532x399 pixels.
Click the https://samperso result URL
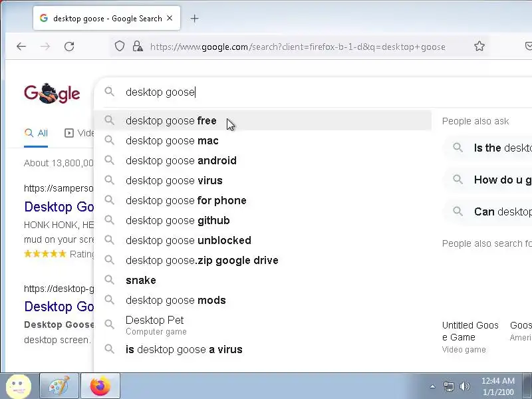(59, 188)
